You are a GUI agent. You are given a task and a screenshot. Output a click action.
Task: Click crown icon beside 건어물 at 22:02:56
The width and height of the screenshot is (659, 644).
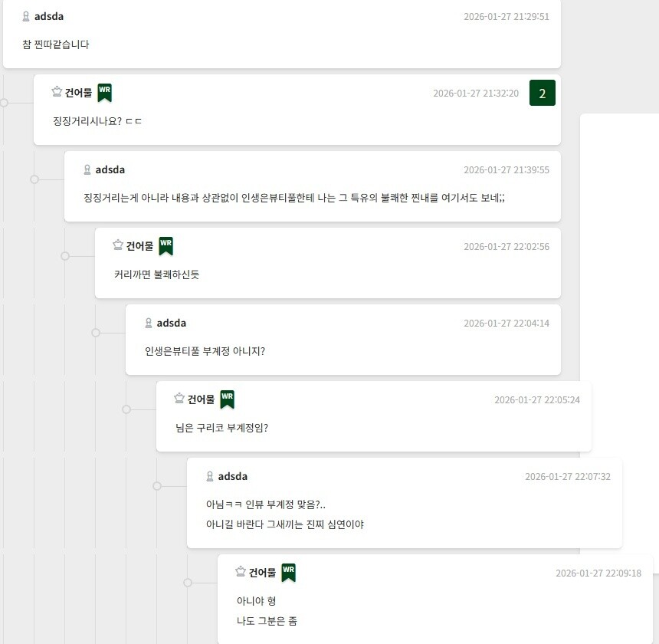click(118, 245)
